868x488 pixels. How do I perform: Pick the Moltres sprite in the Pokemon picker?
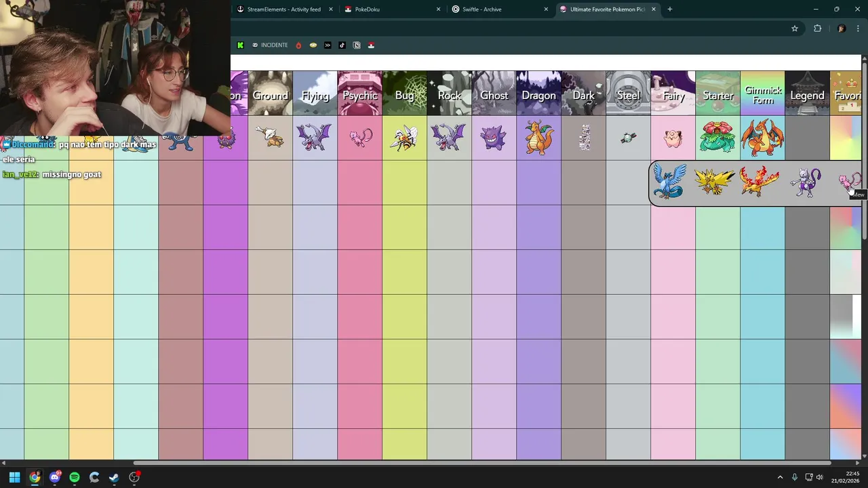pos(759,182)
